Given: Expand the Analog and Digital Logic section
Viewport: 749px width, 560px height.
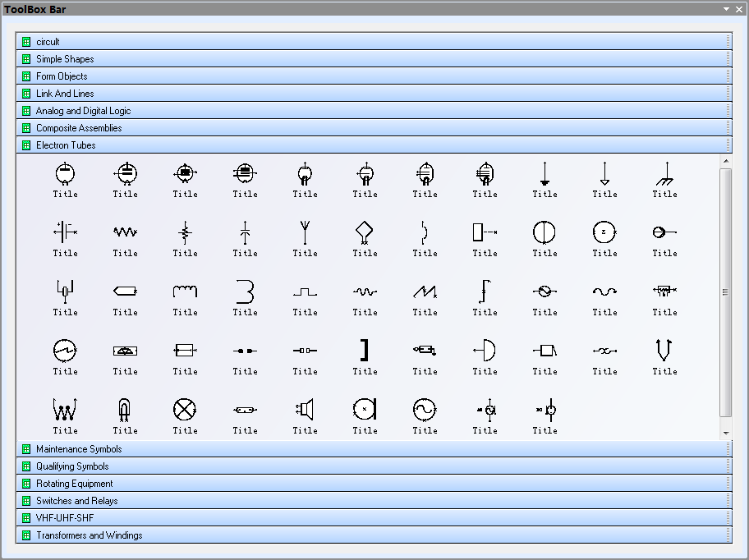Looking at the screenshot, I should pyautogui.click(x=83, y=111).
